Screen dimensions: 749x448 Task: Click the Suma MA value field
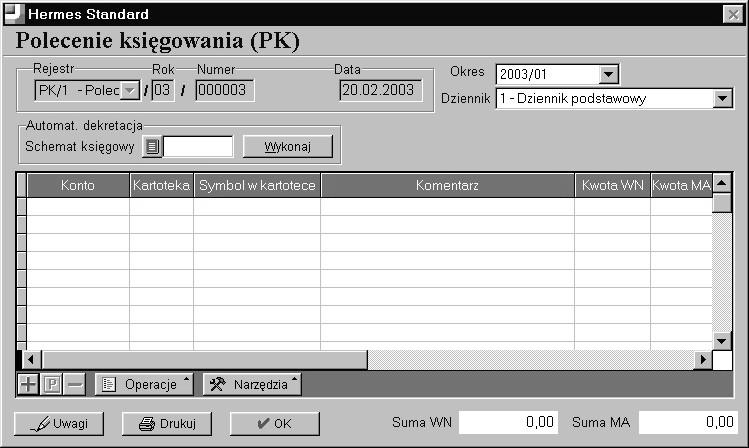[688, 422]
